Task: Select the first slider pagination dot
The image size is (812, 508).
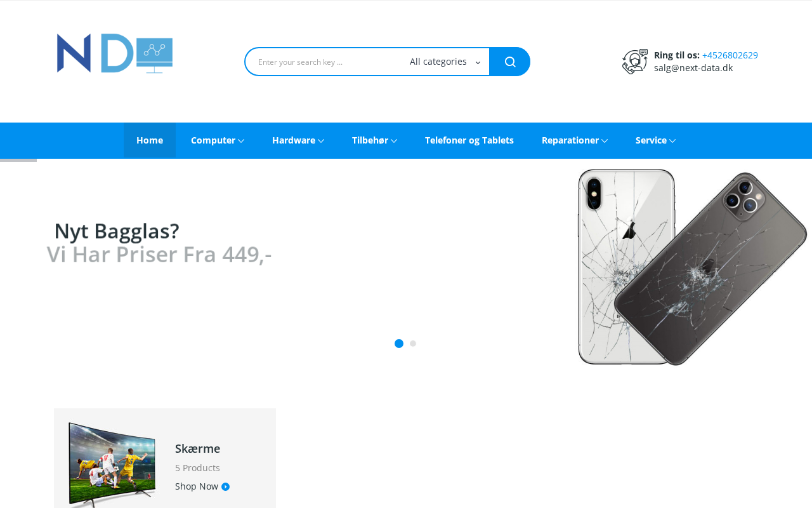Action: [x=399, y=344]
